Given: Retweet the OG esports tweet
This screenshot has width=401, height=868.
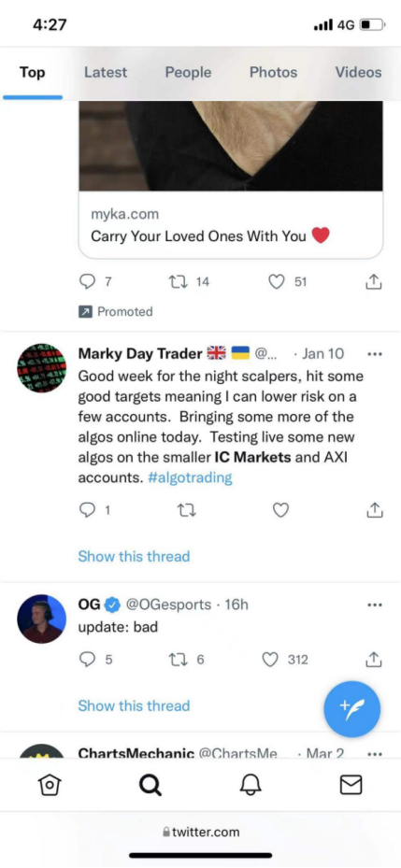Looking at the screenshot, I should tap(179, 660).
